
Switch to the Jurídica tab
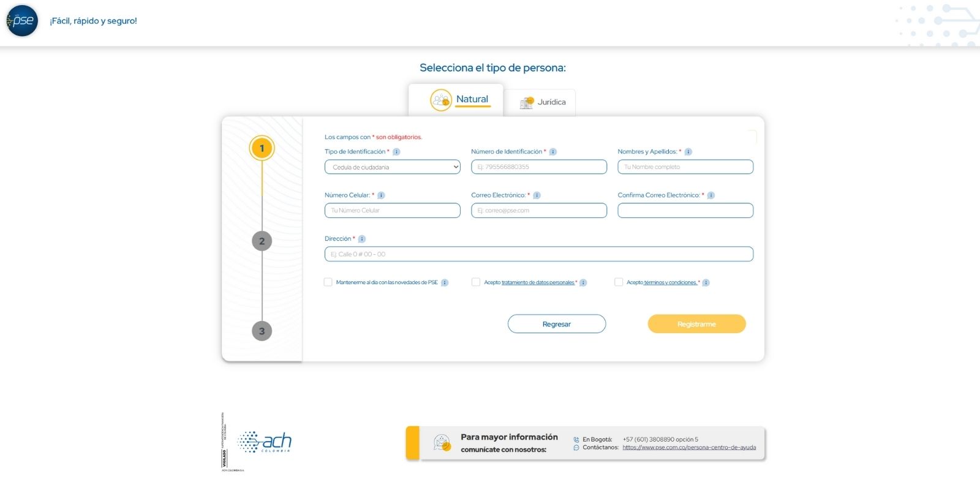(x=540, y=102)
